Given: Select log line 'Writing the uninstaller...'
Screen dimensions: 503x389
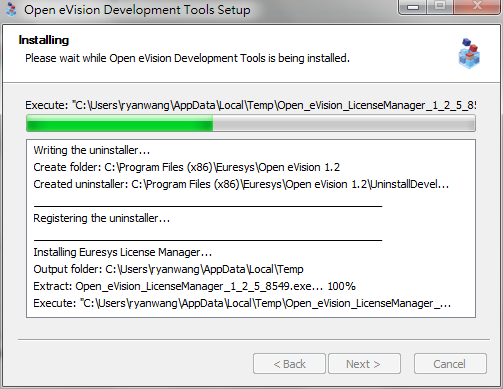Looking at the screenshot, I should tap(92, 150).
